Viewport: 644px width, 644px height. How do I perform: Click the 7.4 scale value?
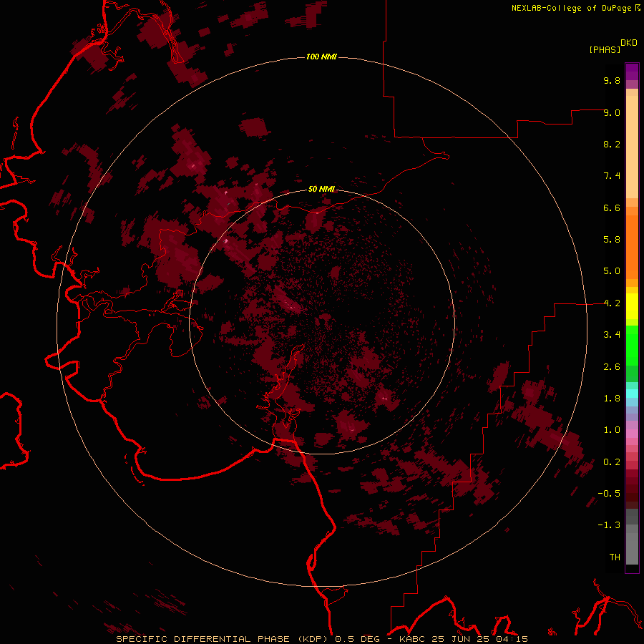612,176
